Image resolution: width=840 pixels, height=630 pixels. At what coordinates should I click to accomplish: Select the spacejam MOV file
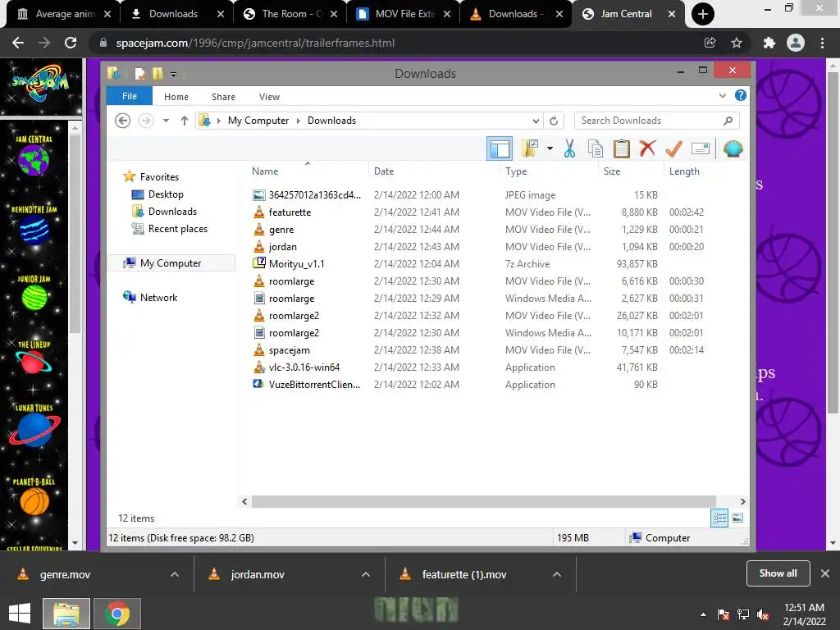point(290,349)
